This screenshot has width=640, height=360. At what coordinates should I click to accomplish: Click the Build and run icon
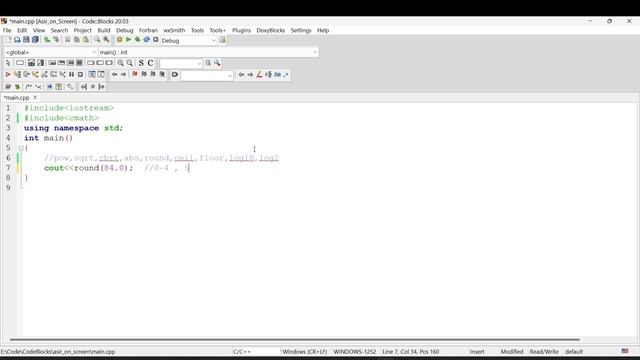(x=138, y=40)
